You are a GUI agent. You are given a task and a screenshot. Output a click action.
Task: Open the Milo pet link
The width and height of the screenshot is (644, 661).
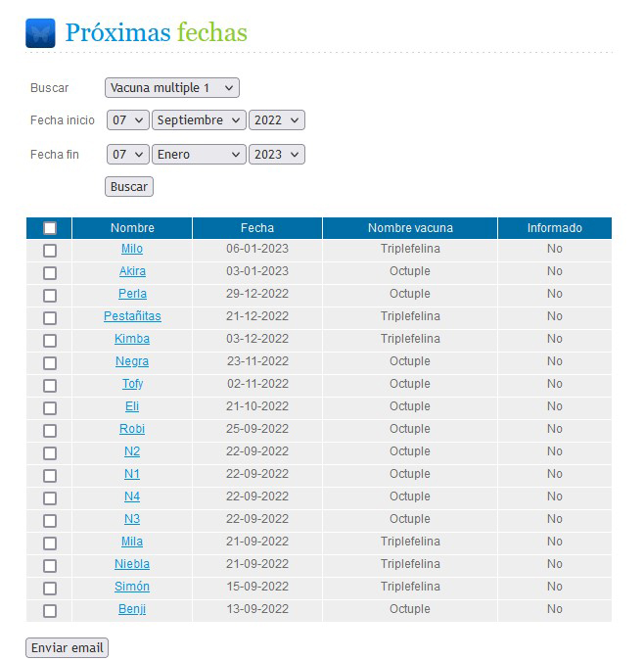[x=132, y=249]
